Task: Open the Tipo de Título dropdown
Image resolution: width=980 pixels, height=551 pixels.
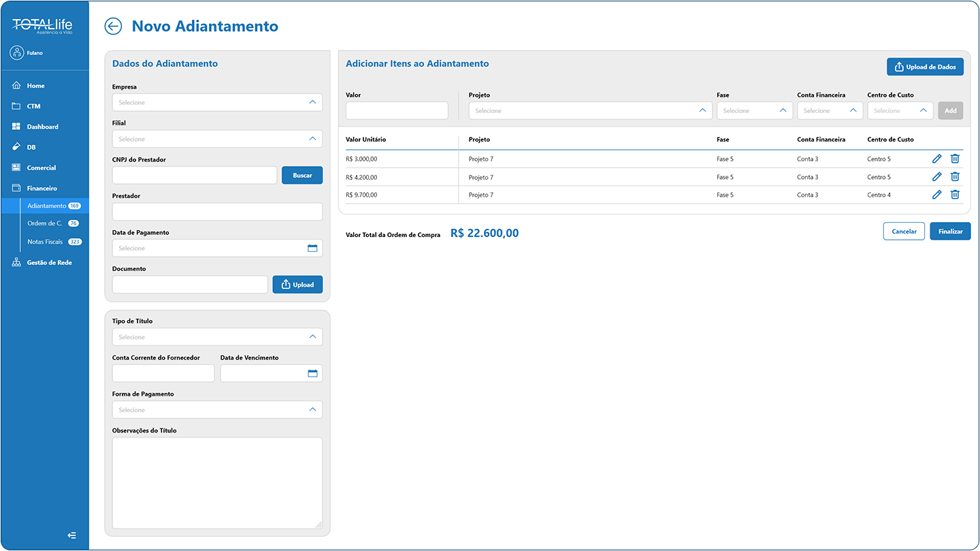Action: point(217,337)
